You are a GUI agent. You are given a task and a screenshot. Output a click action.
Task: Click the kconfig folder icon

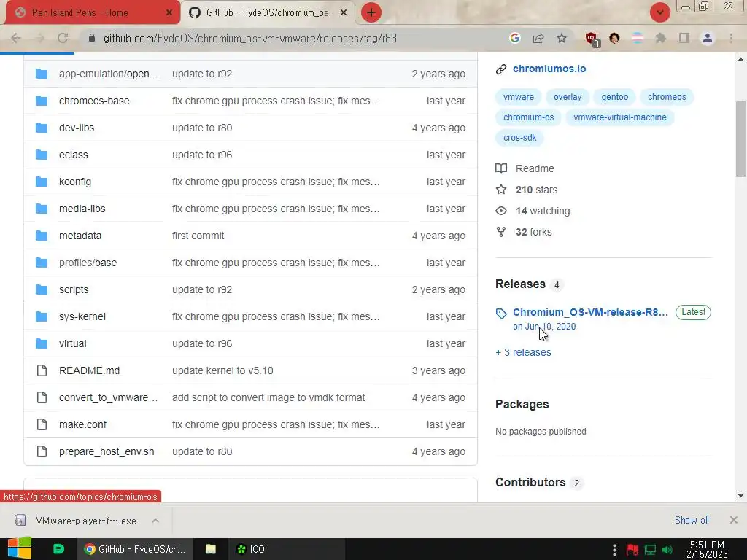pyautogui.click(x=42, y=182)
